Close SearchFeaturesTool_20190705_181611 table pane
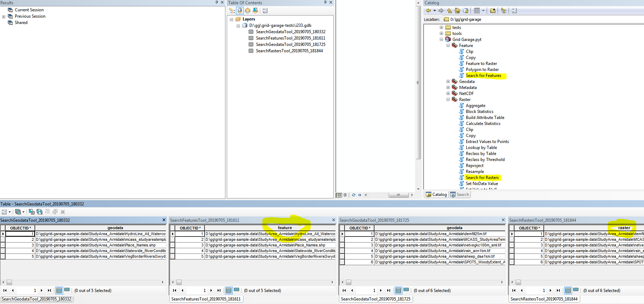 pos(334,220)
